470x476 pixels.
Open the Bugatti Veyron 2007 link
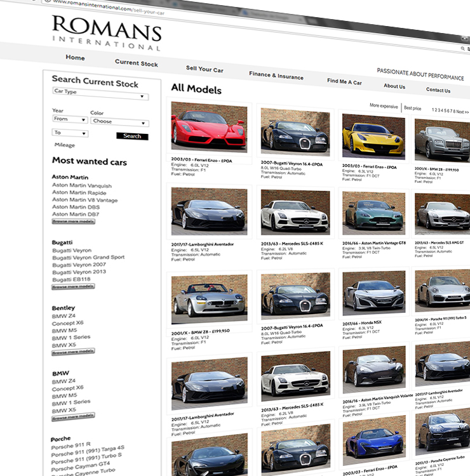point(79,265)
